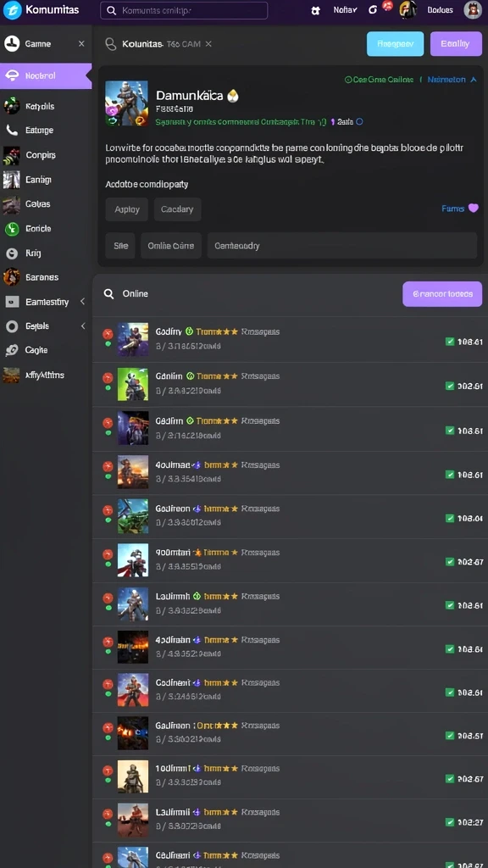Click the green Goricle icon

(12, 229)
